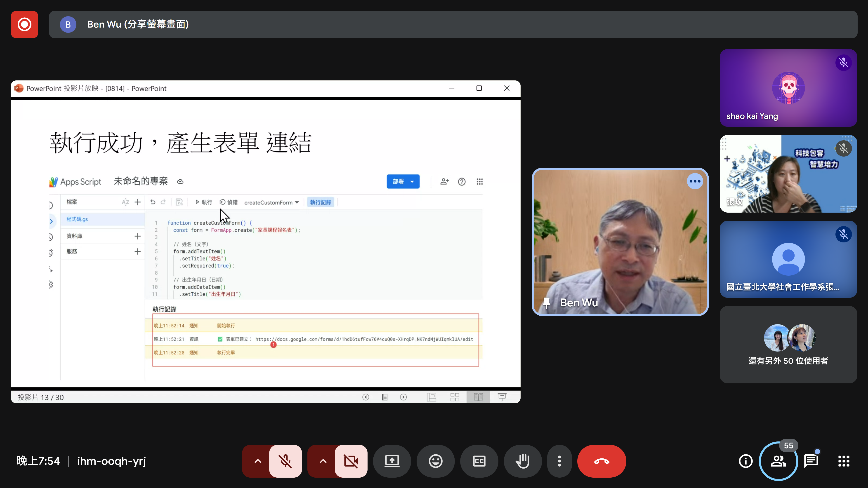Viewport: 868px width, 488px height.
Task: Open the emoji reactions button
Action: [435, 461]
